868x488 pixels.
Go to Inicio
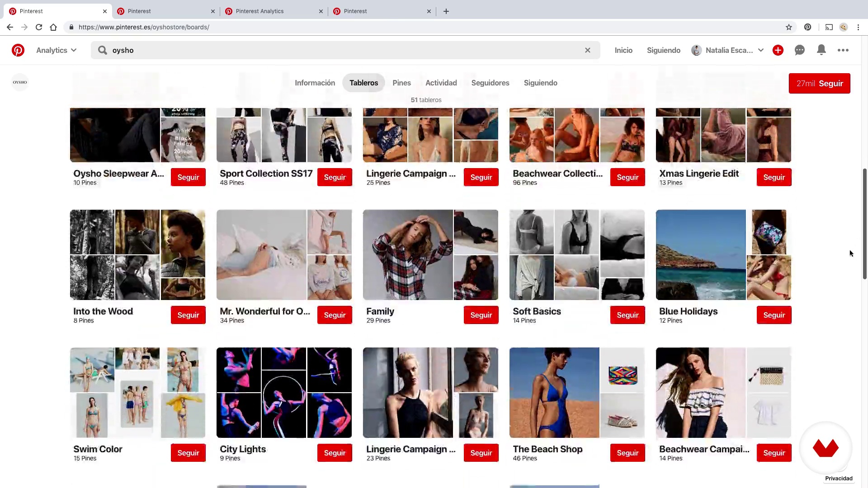tap(623, 50)
